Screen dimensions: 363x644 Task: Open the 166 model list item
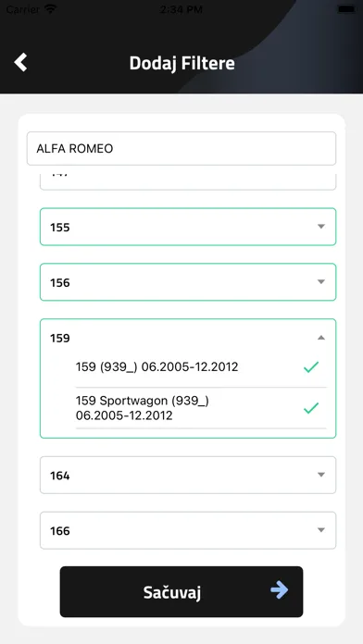(x=188, y=530)
